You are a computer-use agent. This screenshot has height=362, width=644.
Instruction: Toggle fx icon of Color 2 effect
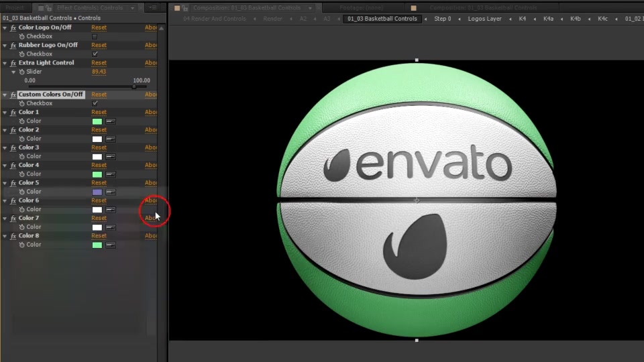pyautogui.click(x=13, y=129)
